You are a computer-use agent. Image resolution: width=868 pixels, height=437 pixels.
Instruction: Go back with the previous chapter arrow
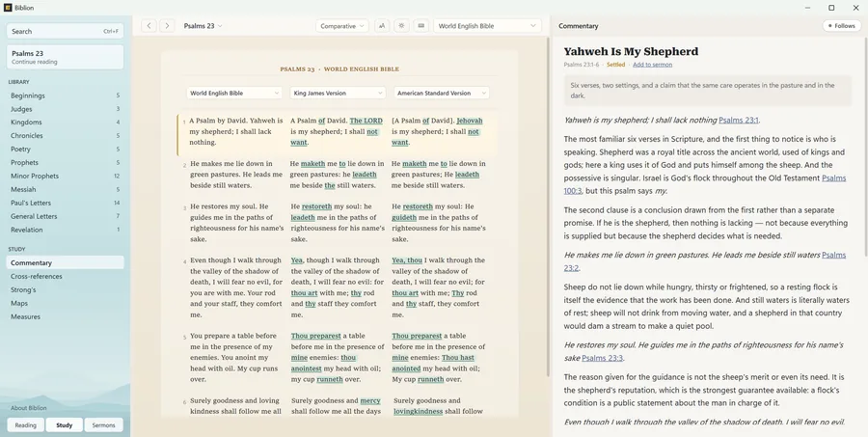point(149,25)
